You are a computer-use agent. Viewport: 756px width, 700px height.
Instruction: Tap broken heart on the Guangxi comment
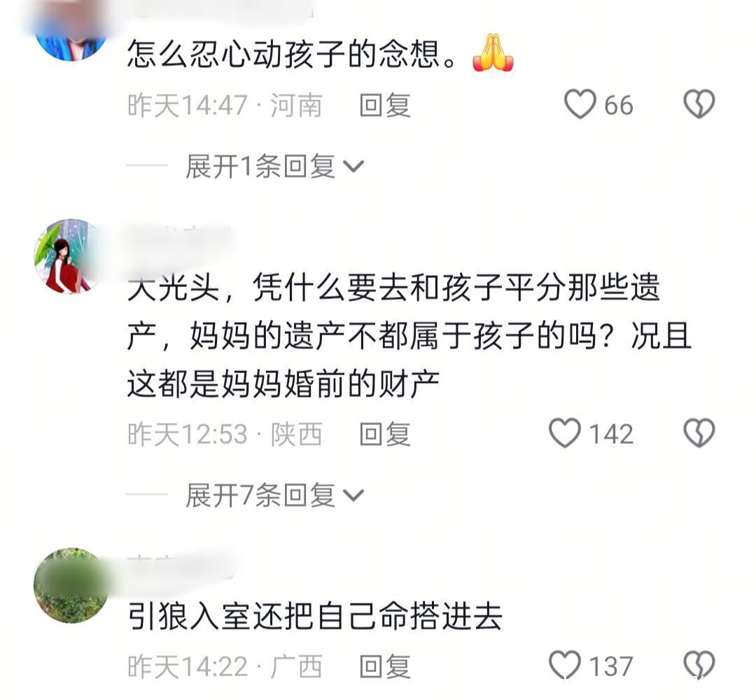click(x=699, y=665)
